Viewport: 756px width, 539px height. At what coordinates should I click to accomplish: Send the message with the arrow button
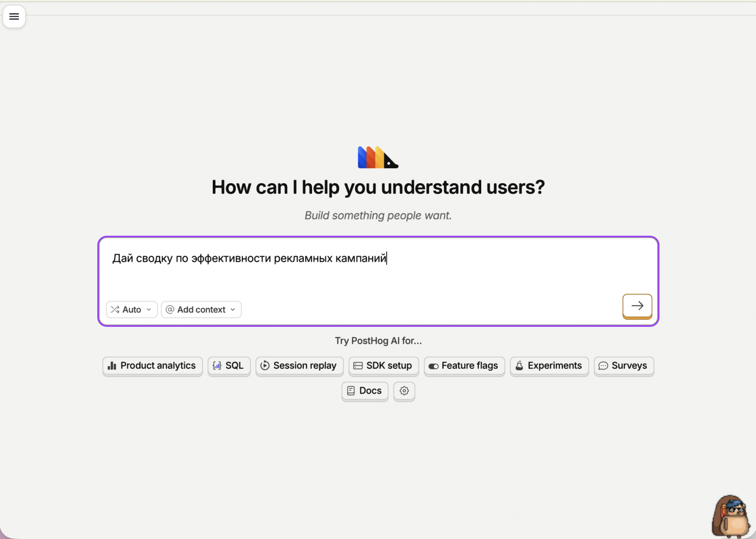click(x=637, y=306)
